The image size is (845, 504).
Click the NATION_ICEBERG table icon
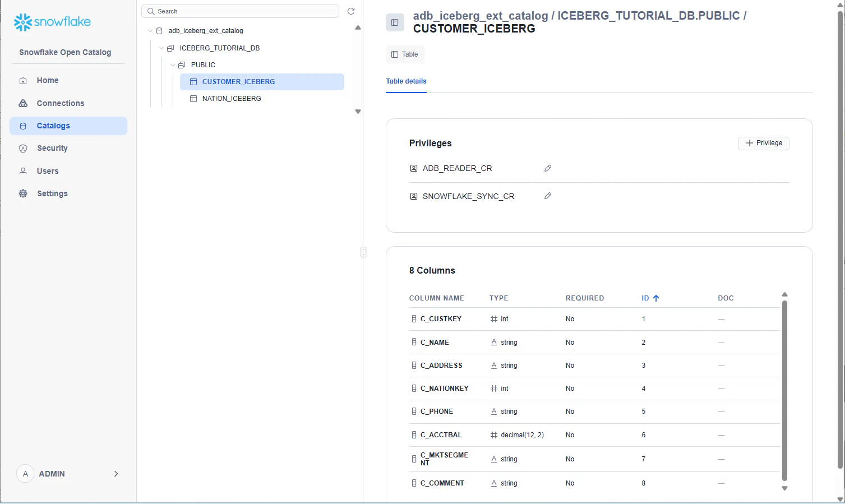coord(193,99)
